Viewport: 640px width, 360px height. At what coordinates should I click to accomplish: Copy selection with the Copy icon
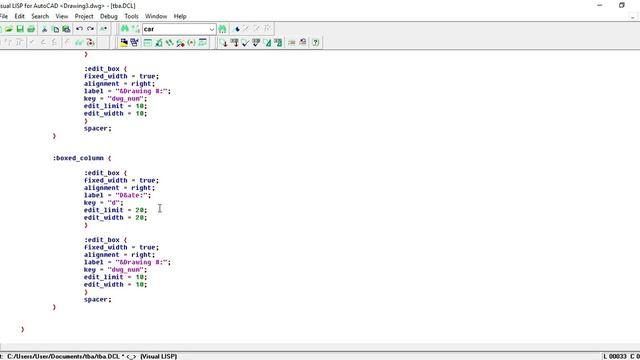tap(56, 29)
